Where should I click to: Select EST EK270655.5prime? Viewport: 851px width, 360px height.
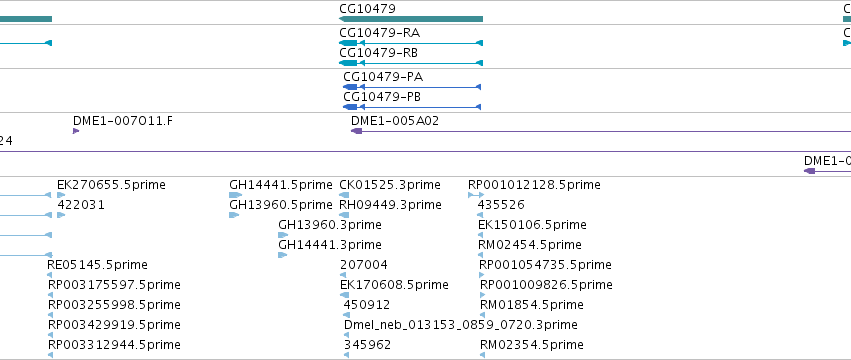pyautogui.click(x=111, y=185)
